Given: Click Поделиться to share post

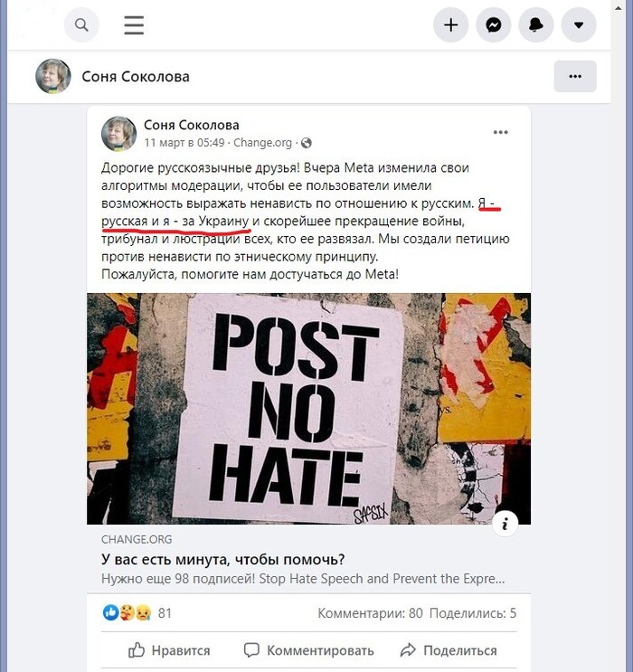Looking at the screenshot, I should [x=449, y=650].
